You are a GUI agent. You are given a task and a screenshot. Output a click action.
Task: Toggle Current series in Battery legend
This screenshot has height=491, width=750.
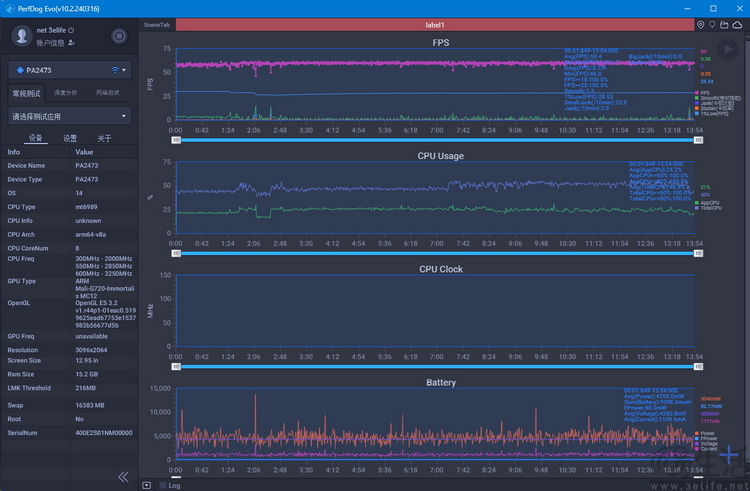706,449
